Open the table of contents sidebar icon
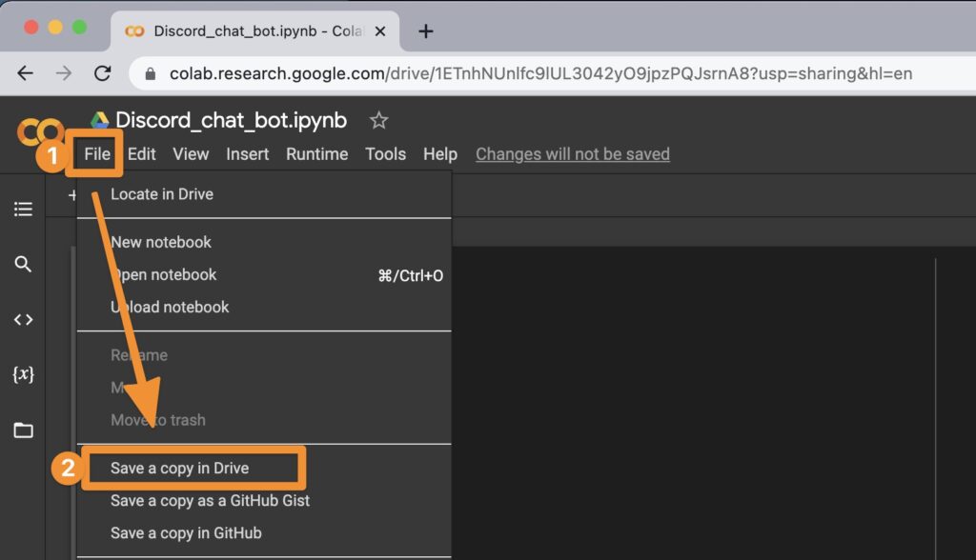976x560 pixels. click(x=23, y=210)
